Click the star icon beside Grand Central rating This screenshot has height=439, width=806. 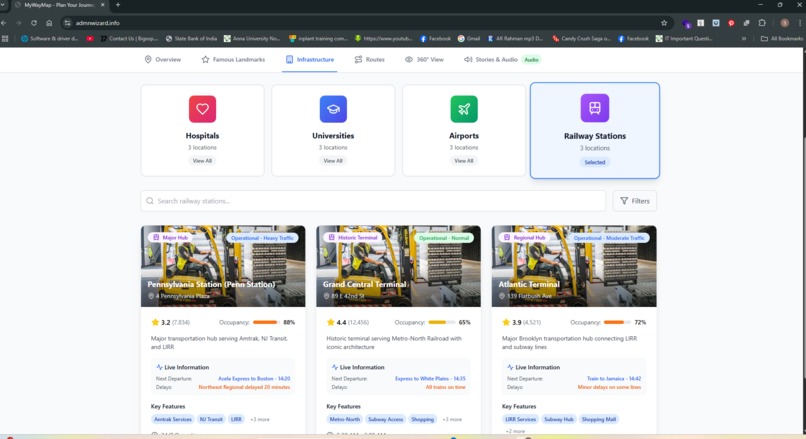tap(331, 322)
